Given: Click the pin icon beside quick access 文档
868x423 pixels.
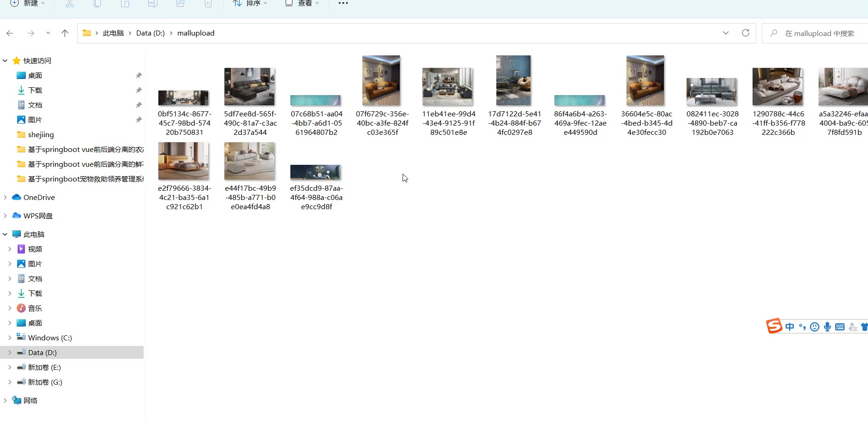Looking at the screenshot, I should tap(139, 105).
